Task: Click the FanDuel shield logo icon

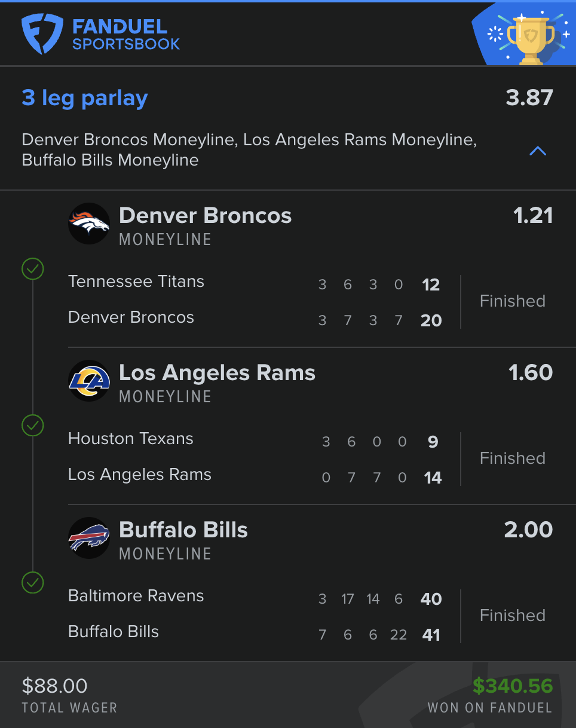Action: [x=42, y=35]
